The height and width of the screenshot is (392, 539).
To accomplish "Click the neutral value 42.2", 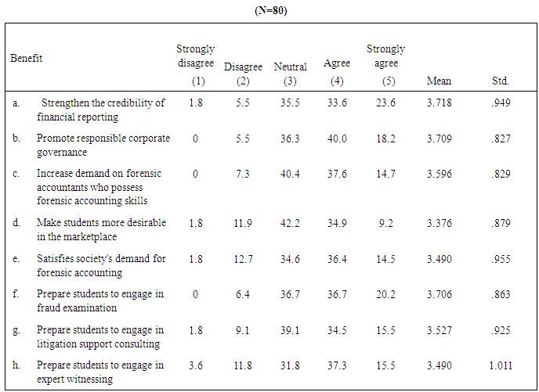I will (x=290, y=223).
